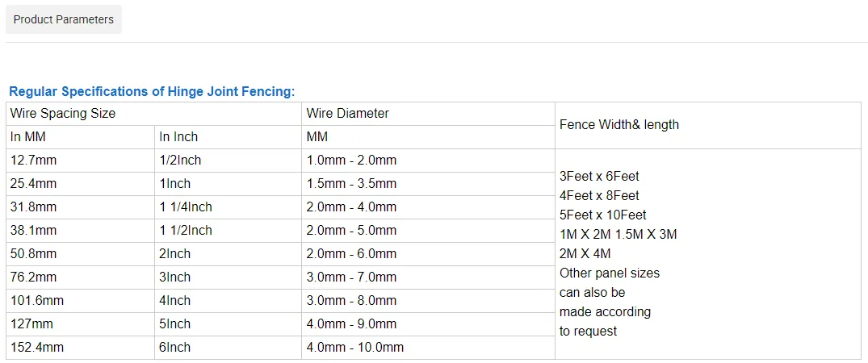Click the 1 1/4Inch cell
The image size is (868, 363).
186,207
